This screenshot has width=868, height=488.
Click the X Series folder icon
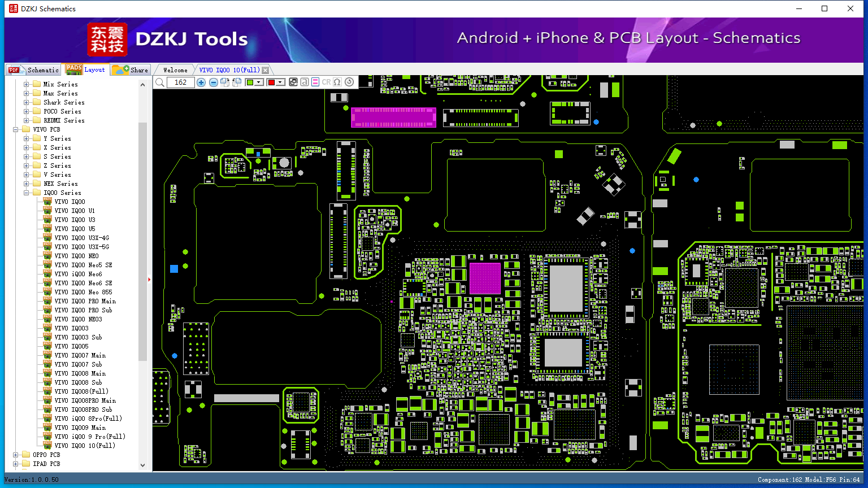[37, 147]
